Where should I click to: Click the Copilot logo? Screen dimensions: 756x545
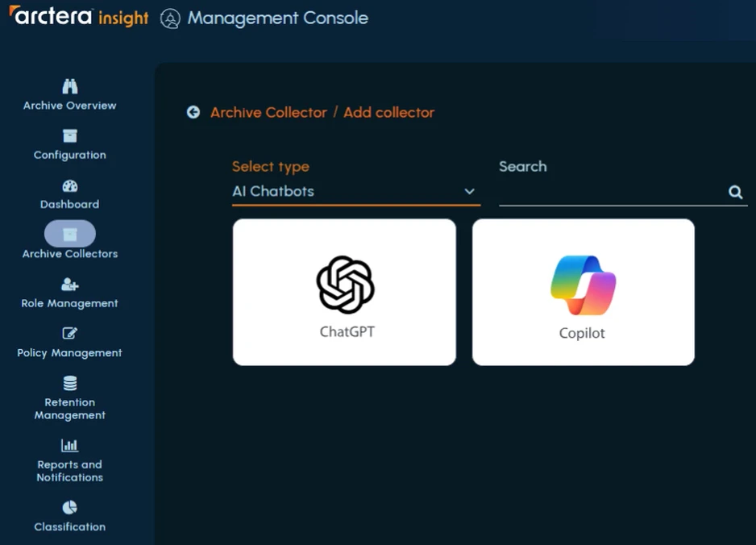pyautogui.click(x=584, y=285)
